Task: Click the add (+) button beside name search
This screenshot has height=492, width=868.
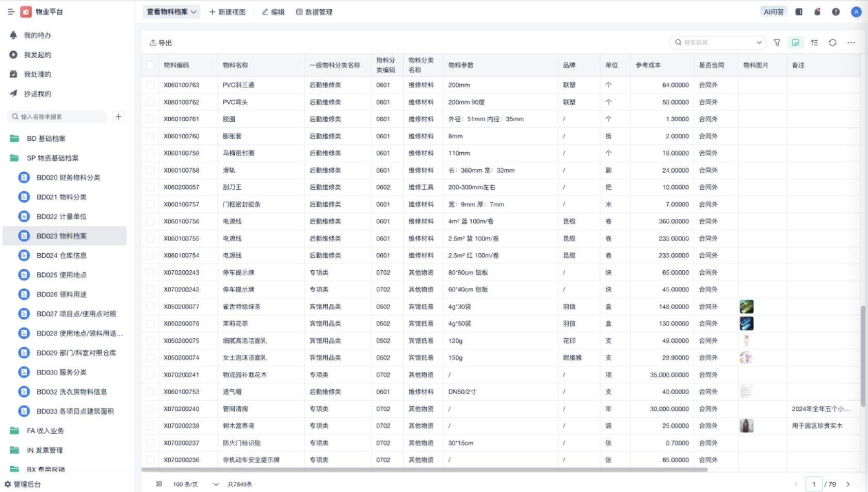Action: (x=118, y=117)
